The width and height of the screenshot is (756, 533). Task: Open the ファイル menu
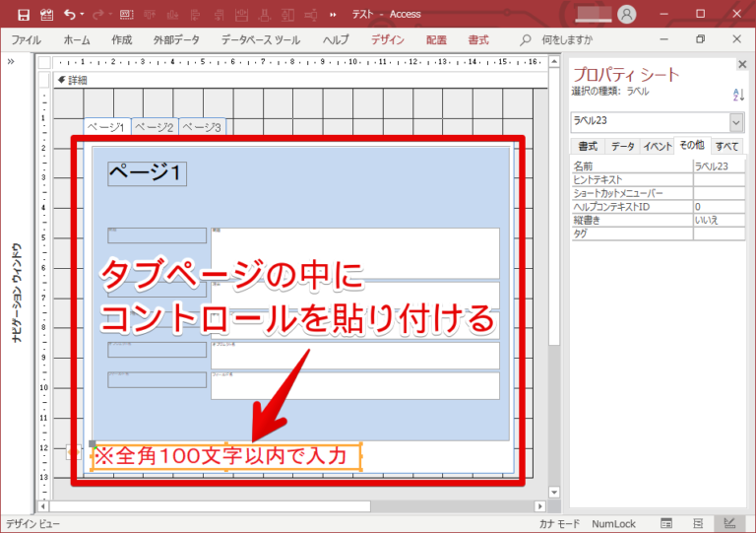coord(26,40)
